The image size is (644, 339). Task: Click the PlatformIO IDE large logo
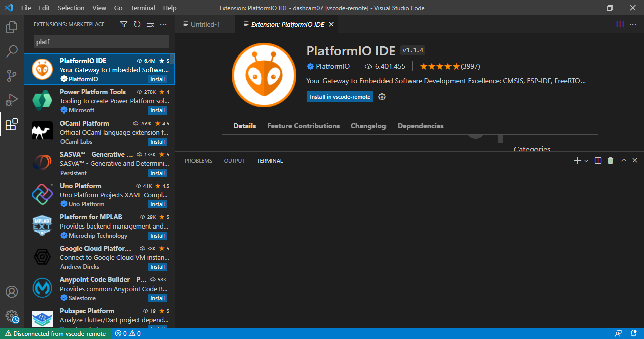[x=264, y=76]
